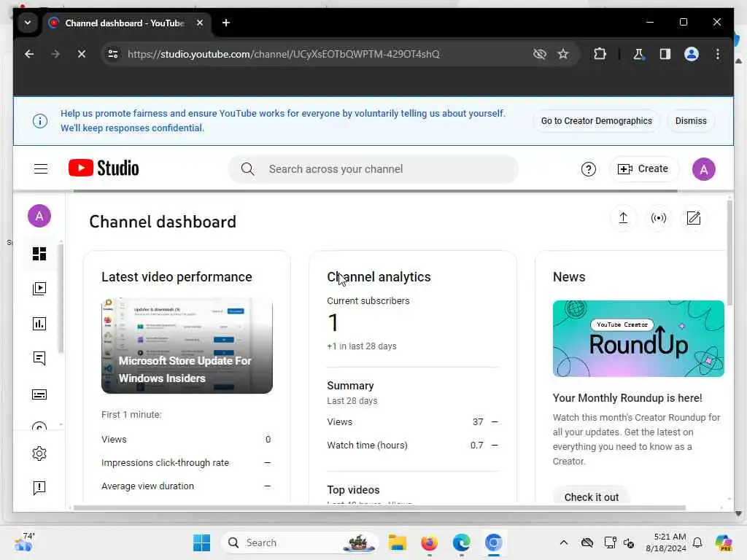747x560 pixels.
Task: Click the site information icon in address bar
Action: tap(113, 54)
